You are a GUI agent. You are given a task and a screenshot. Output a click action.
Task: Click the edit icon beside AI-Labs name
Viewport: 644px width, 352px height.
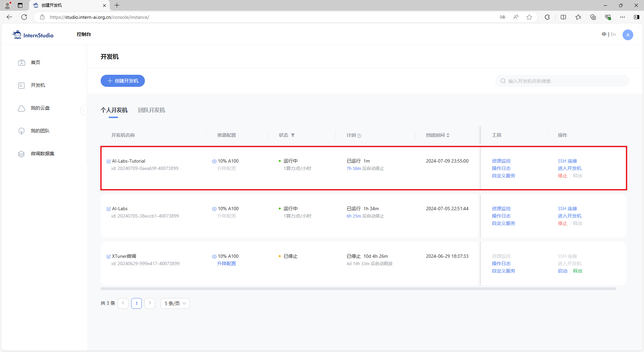[109, 209]
